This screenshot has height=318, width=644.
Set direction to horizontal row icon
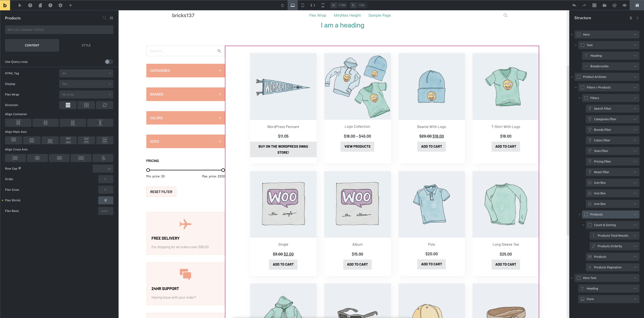[x=86, y=105]
